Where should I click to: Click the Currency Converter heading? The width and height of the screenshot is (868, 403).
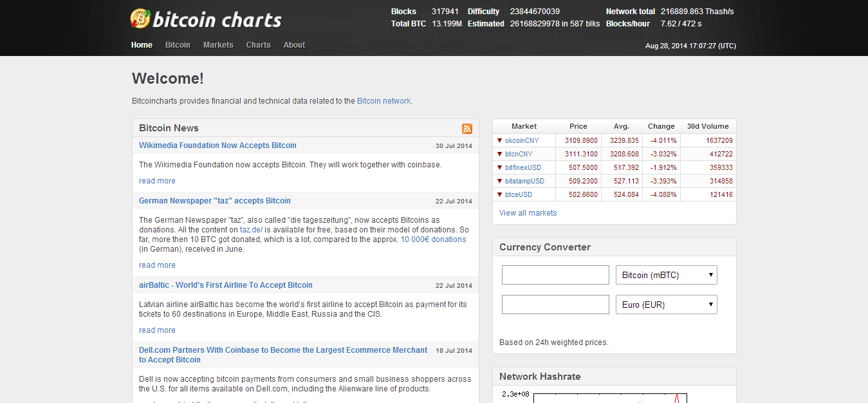545,247
